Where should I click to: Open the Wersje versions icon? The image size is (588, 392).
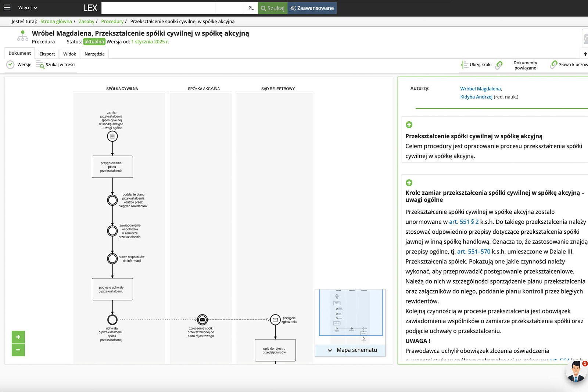11,65
